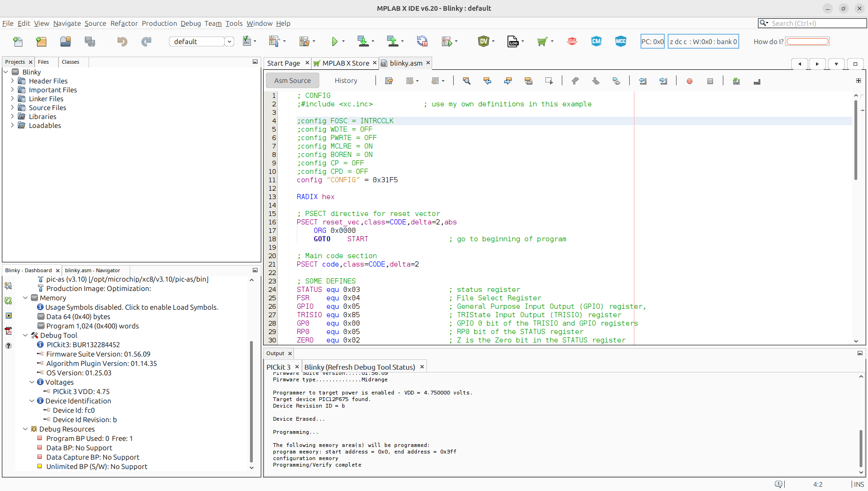The width and height of the screenshot is (868, 491).
Task: Click the Undo toolbar icon
Action: click(x=122, y=42)
